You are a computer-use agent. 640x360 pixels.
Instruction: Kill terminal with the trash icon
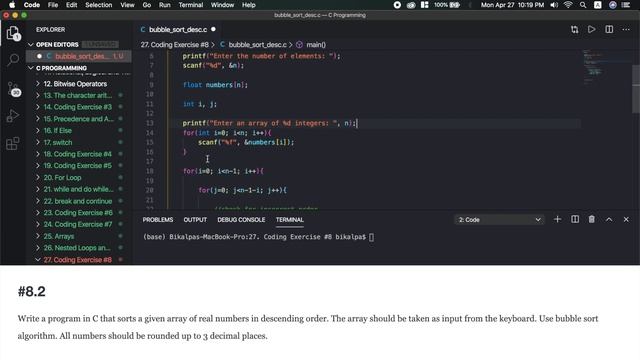coord(591,220)
